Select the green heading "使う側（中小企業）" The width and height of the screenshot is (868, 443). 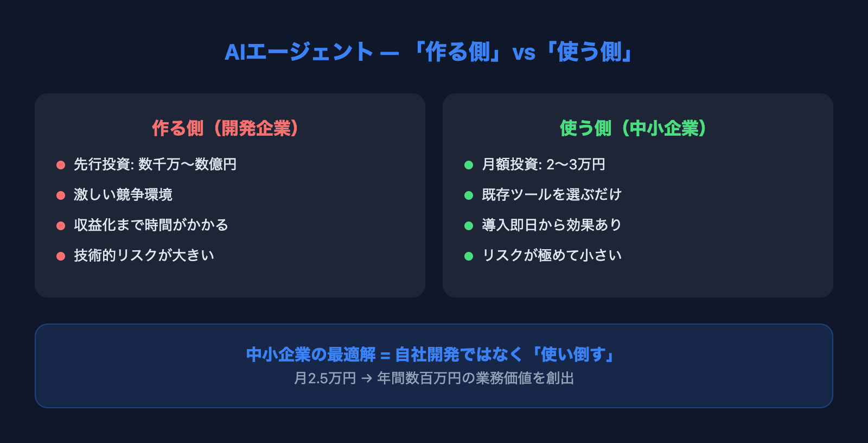[x=634, y=128]
